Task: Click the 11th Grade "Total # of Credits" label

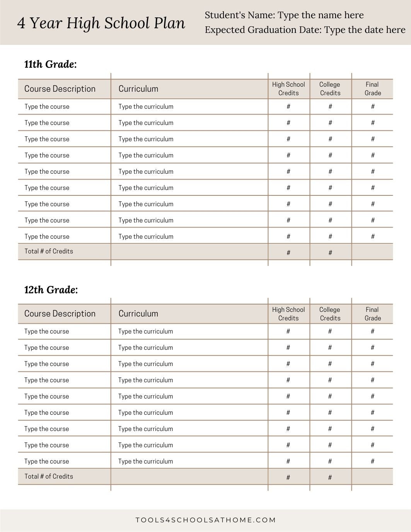Action: pos(49,251)
